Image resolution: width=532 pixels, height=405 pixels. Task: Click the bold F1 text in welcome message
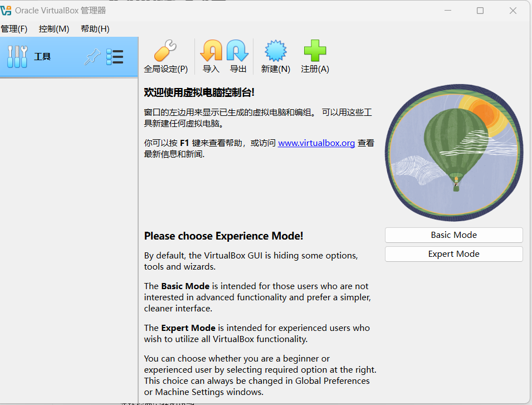tap(184, 143)
